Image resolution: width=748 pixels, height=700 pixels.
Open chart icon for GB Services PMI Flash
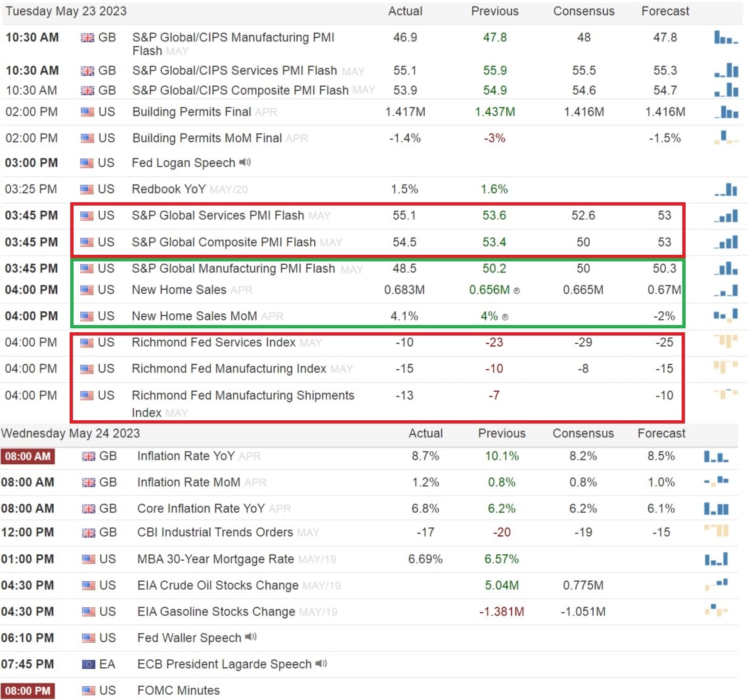[726, 70]
